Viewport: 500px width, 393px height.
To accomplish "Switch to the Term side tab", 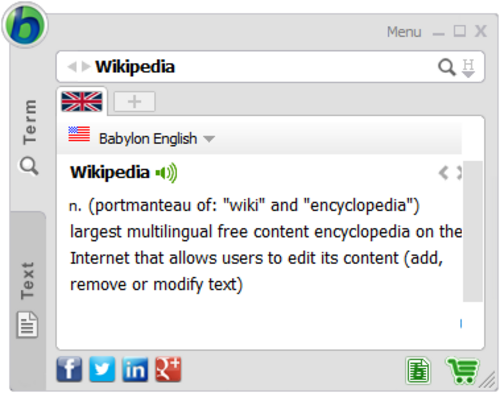I will coord(29,137).
